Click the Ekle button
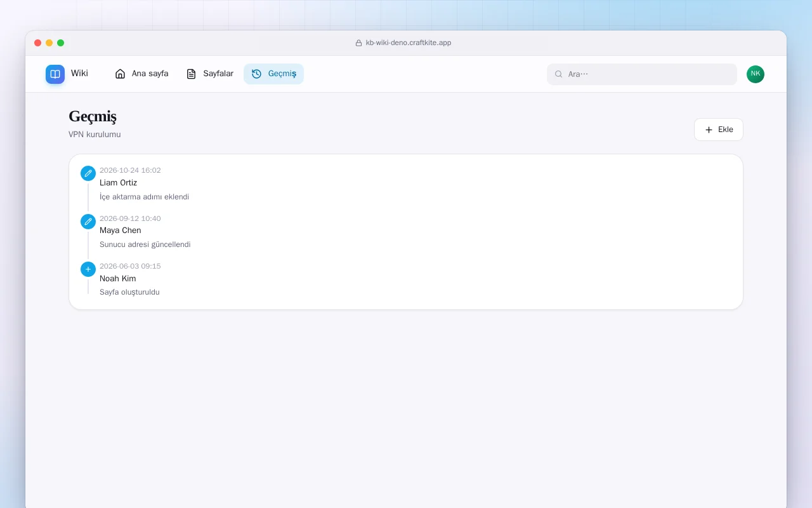This screenshot has height=508, width=812. (x=719, y=130)
